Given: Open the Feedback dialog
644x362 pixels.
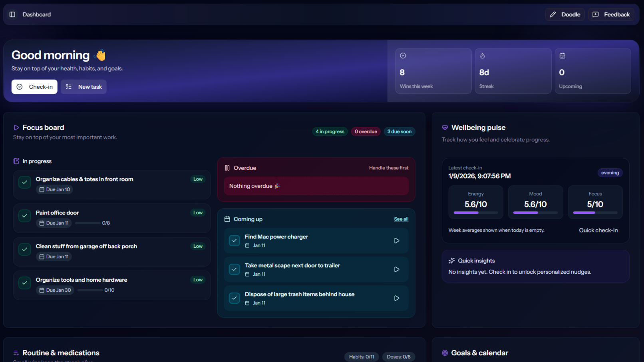Looking at the screenshot, I should [611, 14].
